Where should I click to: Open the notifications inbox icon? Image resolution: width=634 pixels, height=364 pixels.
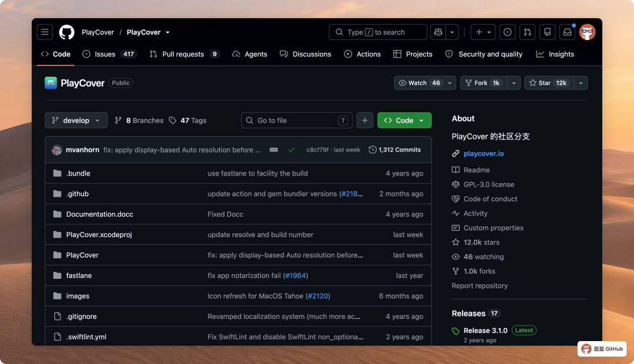coord(567,32)
